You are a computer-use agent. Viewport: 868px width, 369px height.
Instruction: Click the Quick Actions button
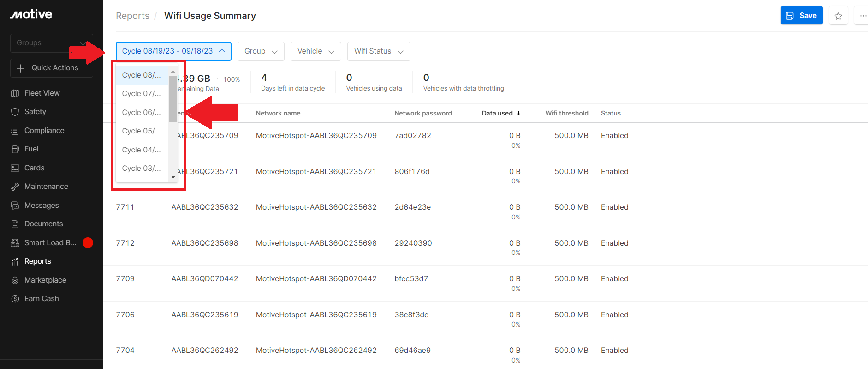coord(52,68)
